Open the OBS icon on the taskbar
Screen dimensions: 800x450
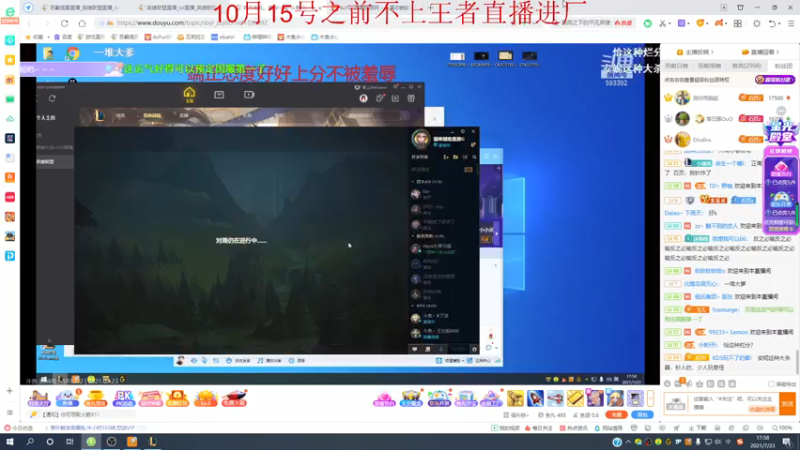111,442
